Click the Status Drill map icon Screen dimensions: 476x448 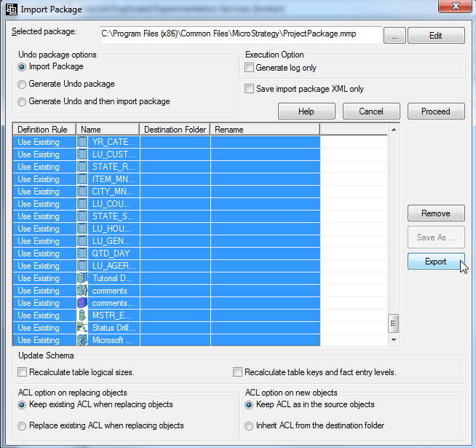[82, 328]
